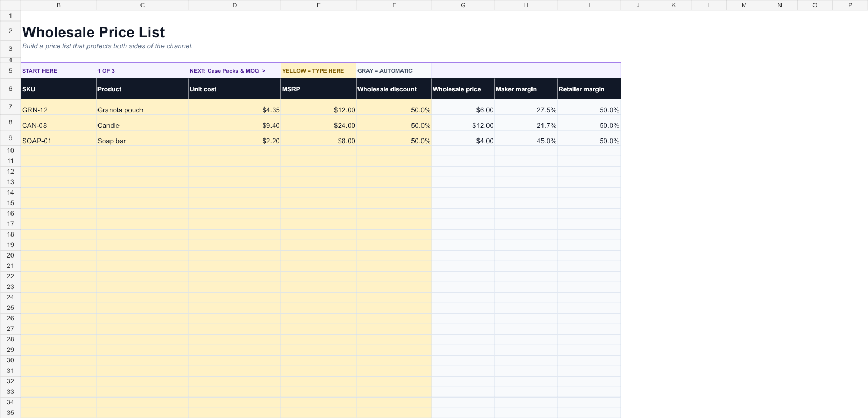868x418 pixels.
Task: Select row 20 header
Action: (x=10, y=255)
